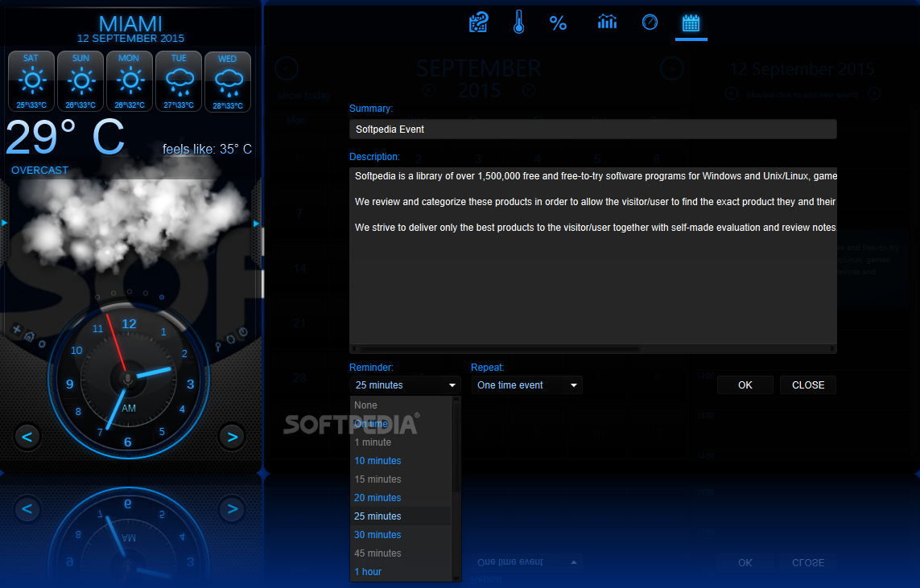Image resolution: width=920 pixels, height=588 pixels.
Task: Choose 45 minutes in the reminder list
Action: [x=401, y=553]
